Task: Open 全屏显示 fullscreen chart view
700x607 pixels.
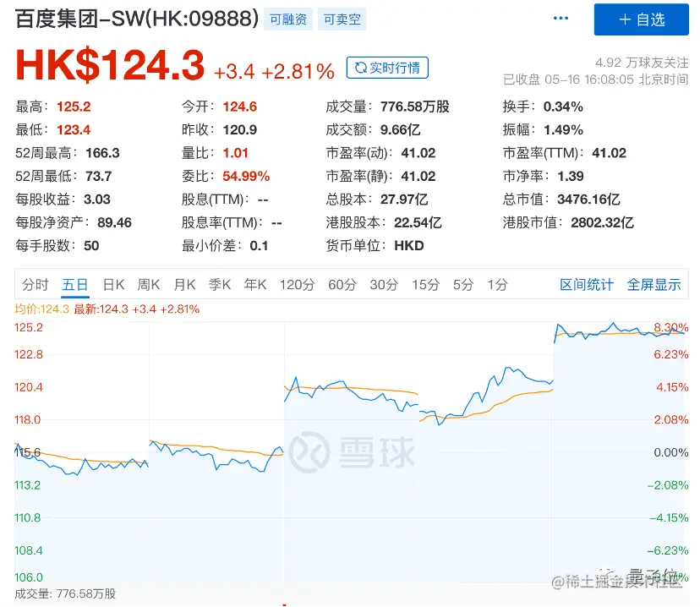Action: tap(654, 285)
